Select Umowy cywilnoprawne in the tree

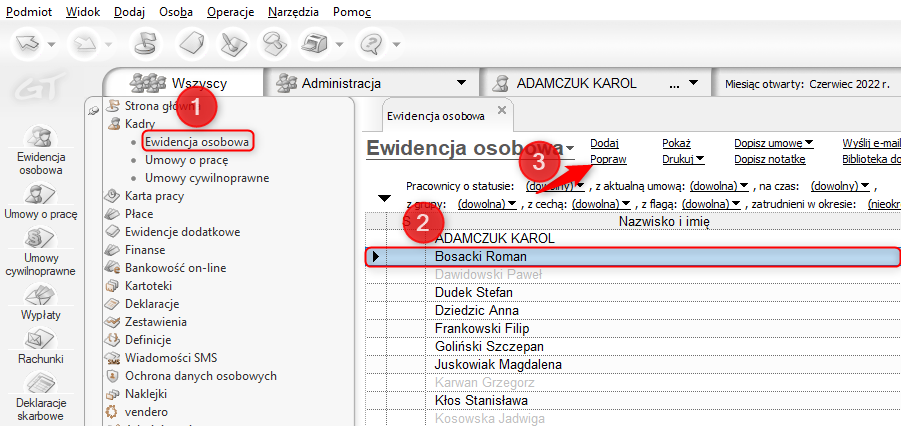(207, 178)
